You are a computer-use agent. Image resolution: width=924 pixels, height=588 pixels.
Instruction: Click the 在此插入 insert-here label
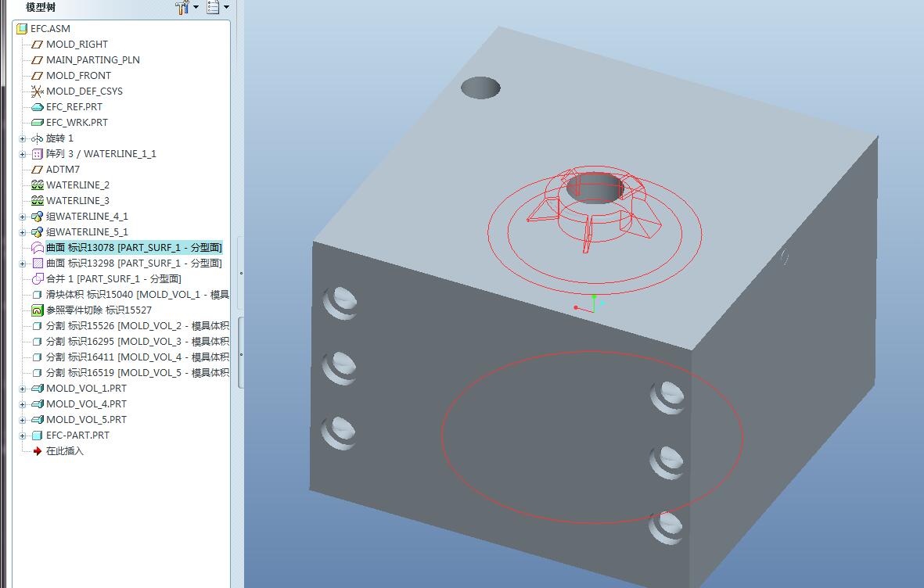65,451
